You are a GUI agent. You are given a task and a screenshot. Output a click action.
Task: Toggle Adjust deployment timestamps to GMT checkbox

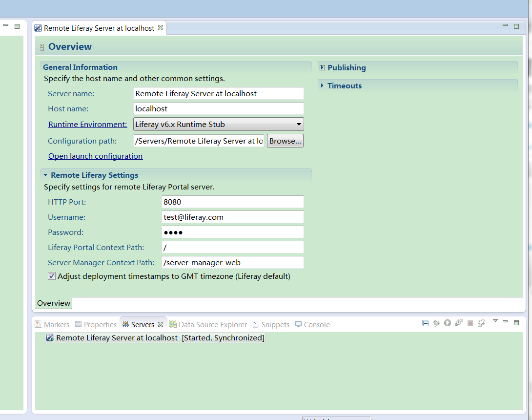pos(52,276)
